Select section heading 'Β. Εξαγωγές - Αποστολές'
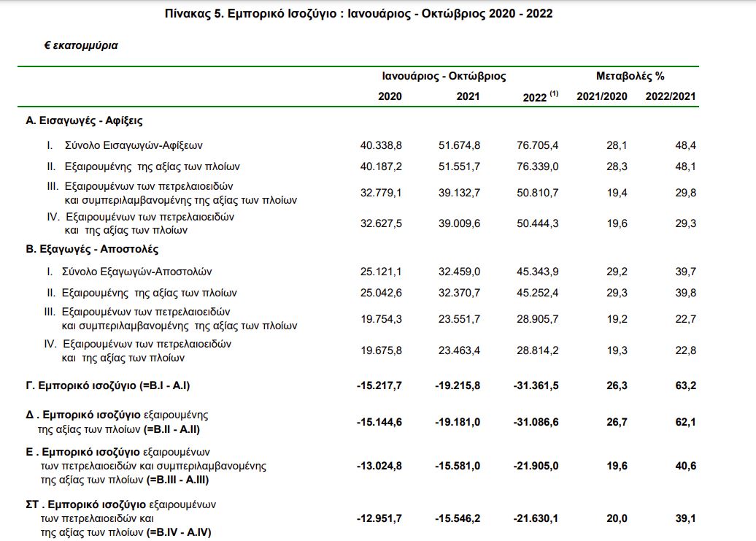This screenshot has height=541, width=756. [x=92, y=249]
